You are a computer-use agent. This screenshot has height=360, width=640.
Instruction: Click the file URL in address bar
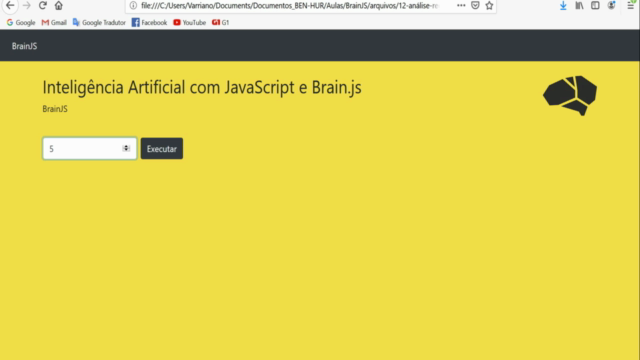pyautogui.click(x=289, y=6)
